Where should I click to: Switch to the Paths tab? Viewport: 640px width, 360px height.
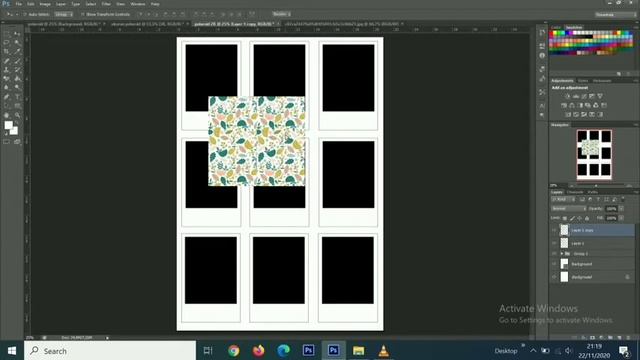pyautogui.click(x=593, y=192)
